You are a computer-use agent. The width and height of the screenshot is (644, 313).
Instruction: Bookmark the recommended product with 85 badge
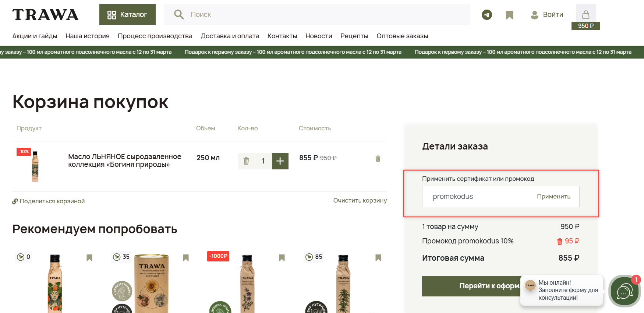(378, 258)
